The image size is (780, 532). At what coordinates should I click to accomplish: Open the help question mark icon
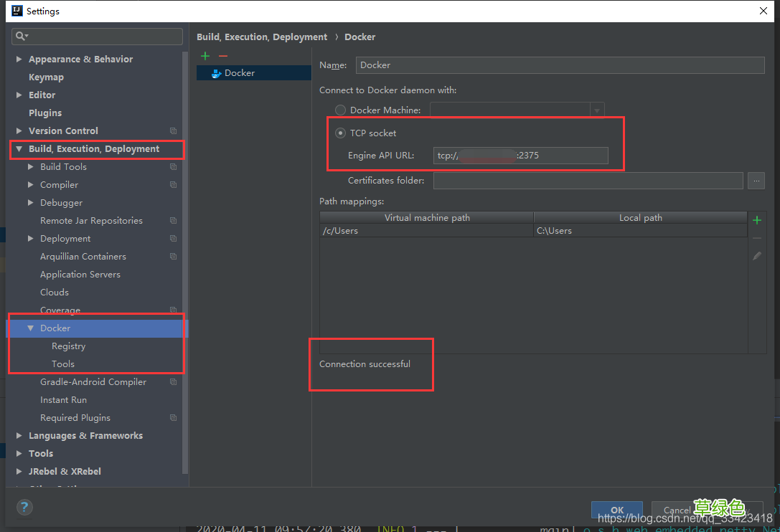[24, 507]
